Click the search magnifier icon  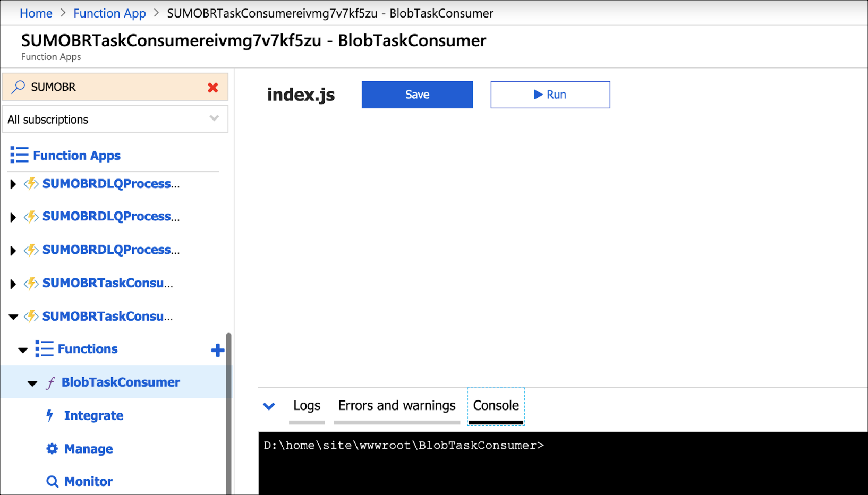[19, 87]
